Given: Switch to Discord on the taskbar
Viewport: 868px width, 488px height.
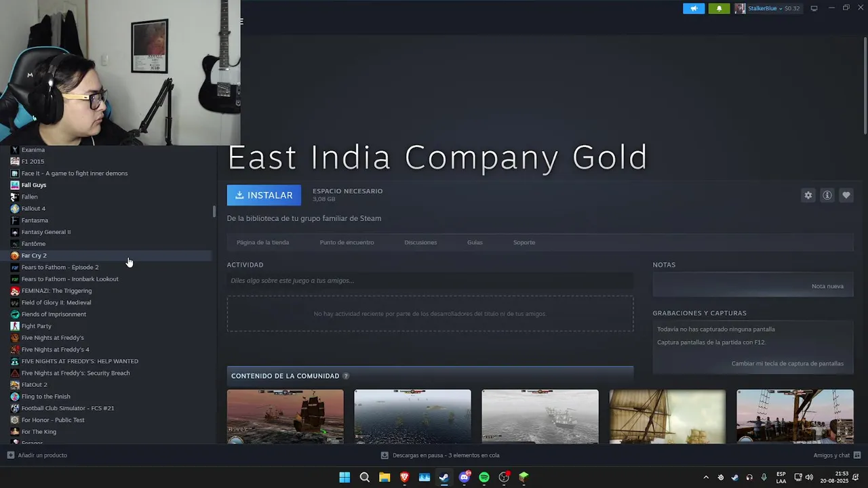Looking at the screenshot, I should [x=465, y=477].
